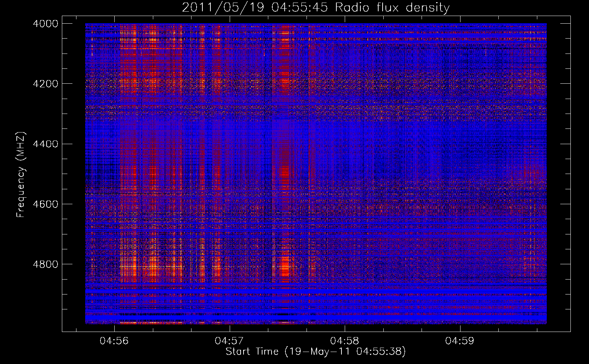Click the 'Start Time (19-May-11 04:55:38)' axis title
589x364 pixels.
[x=316, y=352]
